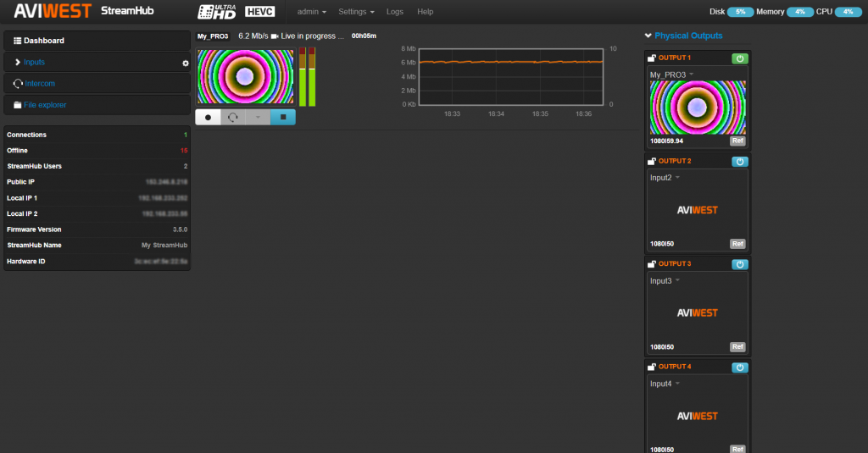Open the admin dropdown menu
Viewport: 868px width, 453px height.
[312, 12]
